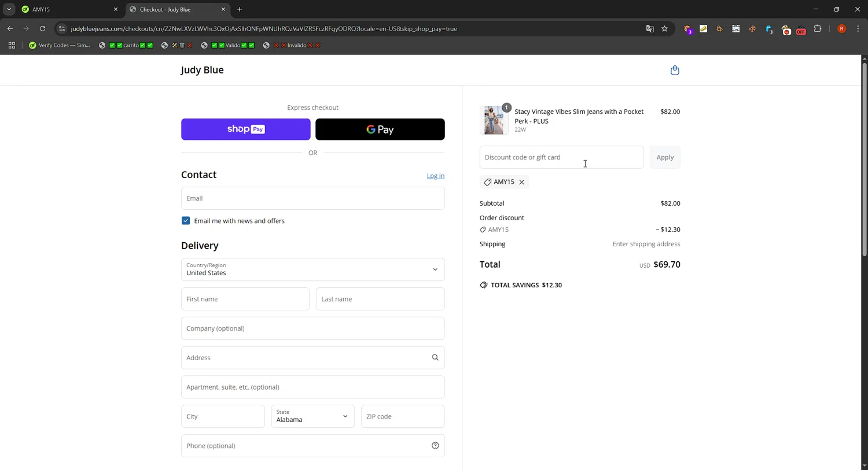868x470 pixels.
Task: Open the State dropdown showing Alabama
Action: point(312,416)
